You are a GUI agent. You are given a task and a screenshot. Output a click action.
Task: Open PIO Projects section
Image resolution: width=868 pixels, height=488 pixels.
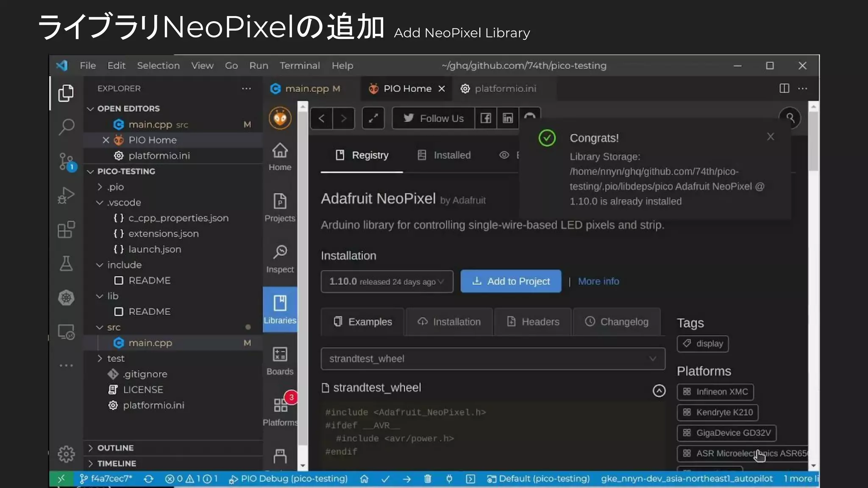pyautogui.click(x=280, y=208)
